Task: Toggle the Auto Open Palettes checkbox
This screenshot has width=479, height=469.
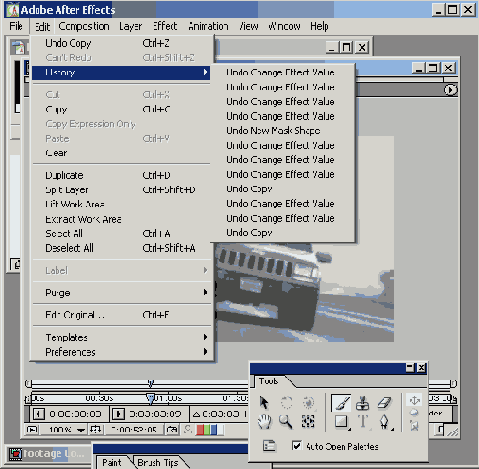Action: [297, 445]
